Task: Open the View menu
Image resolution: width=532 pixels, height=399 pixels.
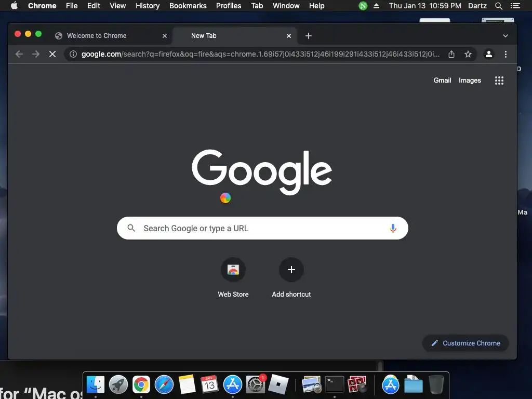Action: [x=118, y=6]
